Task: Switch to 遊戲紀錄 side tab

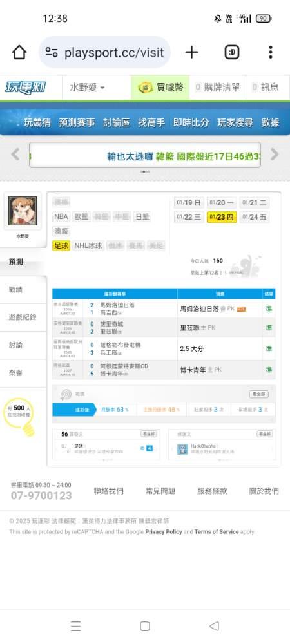Action: (23, 317)
